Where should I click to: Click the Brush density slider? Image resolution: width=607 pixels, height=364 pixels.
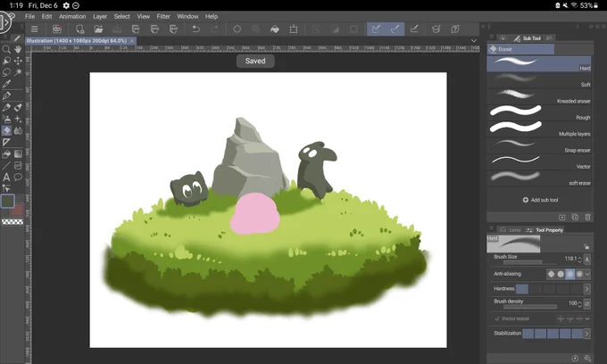click(530, 307)
